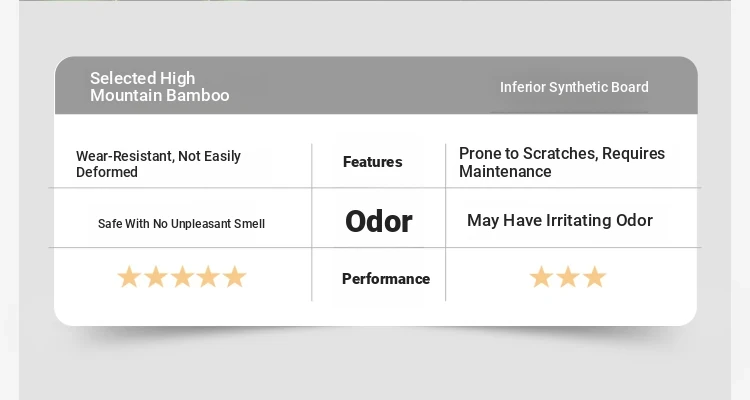Select the 'Selected High Mountain Bamboo' column header
The width and height of the screenshot is (750, 400).
[159, 87]
